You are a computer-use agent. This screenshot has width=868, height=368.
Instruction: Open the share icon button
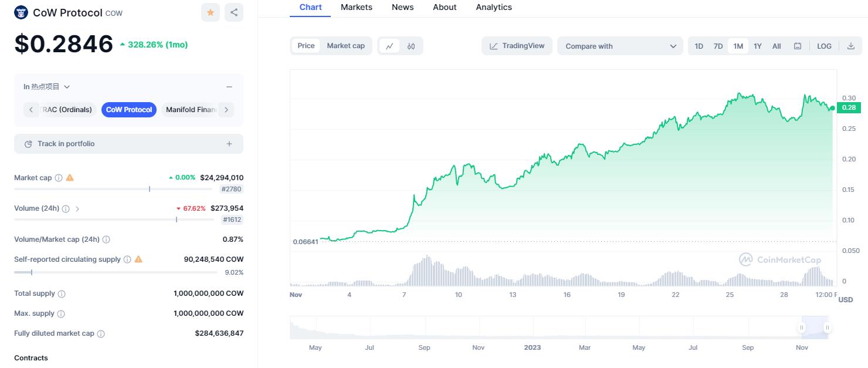click(x=234, y=12)
